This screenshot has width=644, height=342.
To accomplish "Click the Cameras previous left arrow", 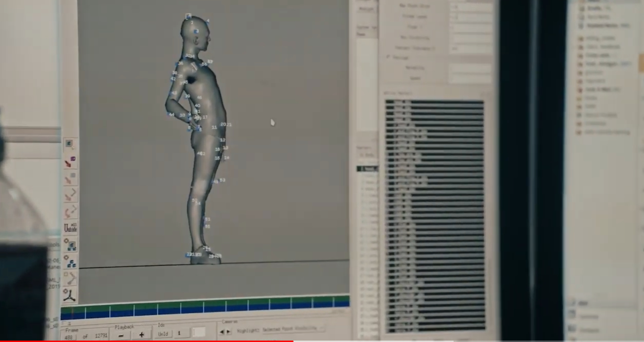I will pos(222,331).
